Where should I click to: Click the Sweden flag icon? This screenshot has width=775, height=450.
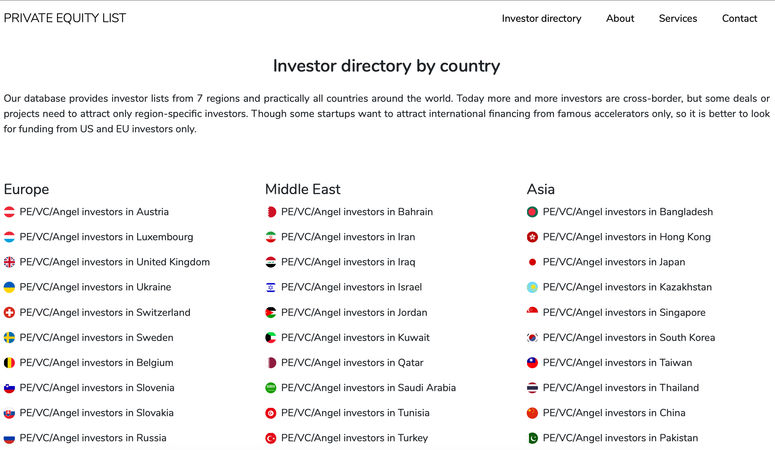coord(9,338)
